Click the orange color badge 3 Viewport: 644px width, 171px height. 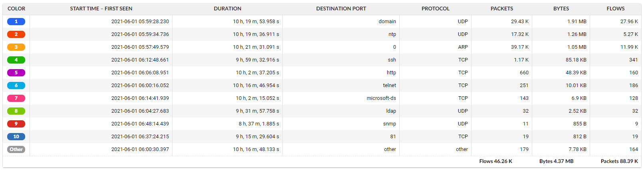tap(16, 47)
